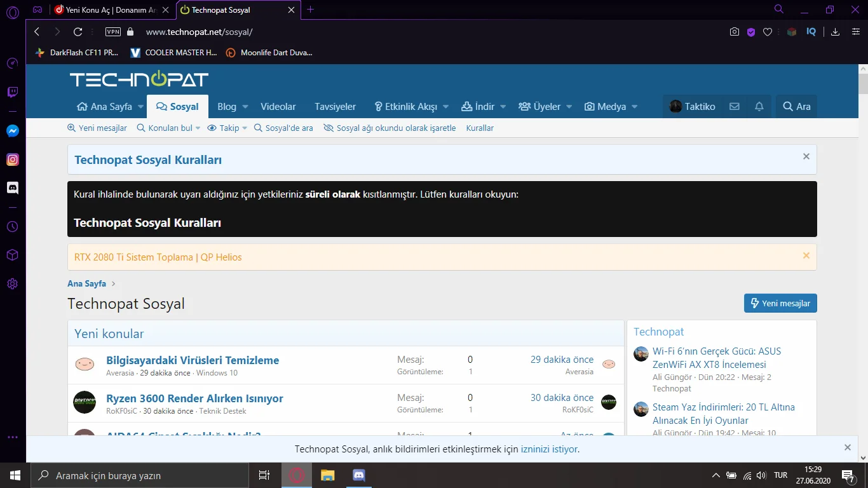Open Messenger from the browser sidebar

coord(12,131)
